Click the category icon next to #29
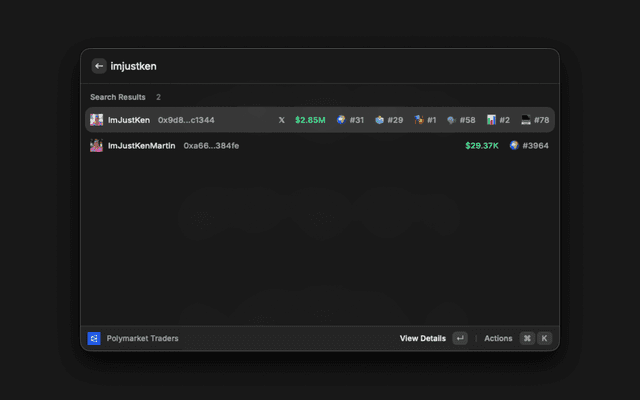Image resolution: width=640 pixels, height=400 pixels. pos(380,120)
